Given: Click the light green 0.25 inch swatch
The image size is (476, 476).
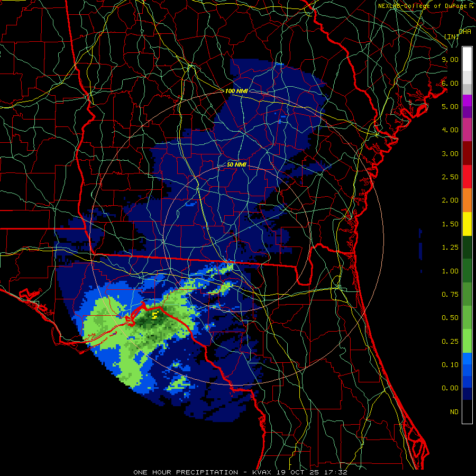Looking at the screenshot, I should pyautogui.click(x=467, y=341).
